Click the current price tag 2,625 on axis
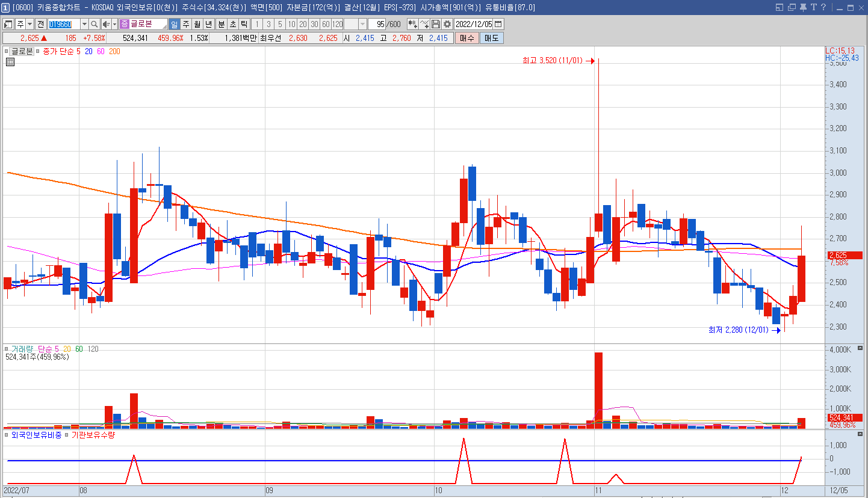The image size is (868, 498). (845, 255)
